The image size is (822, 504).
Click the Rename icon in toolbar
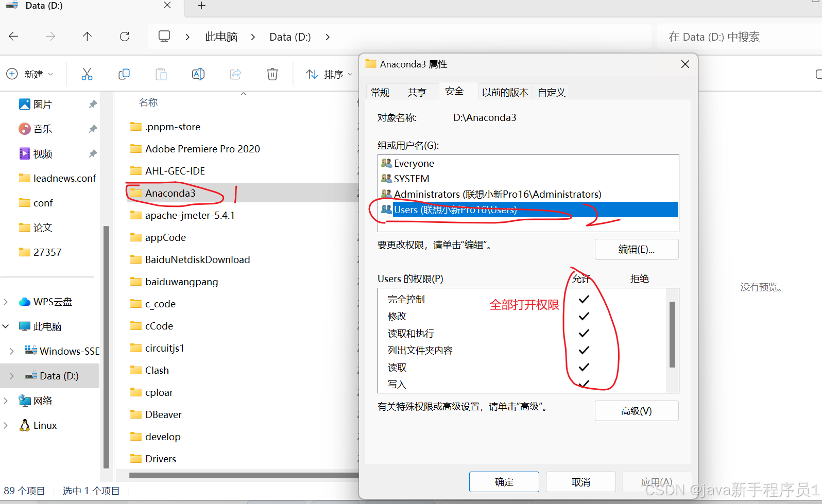pos(198,74)
